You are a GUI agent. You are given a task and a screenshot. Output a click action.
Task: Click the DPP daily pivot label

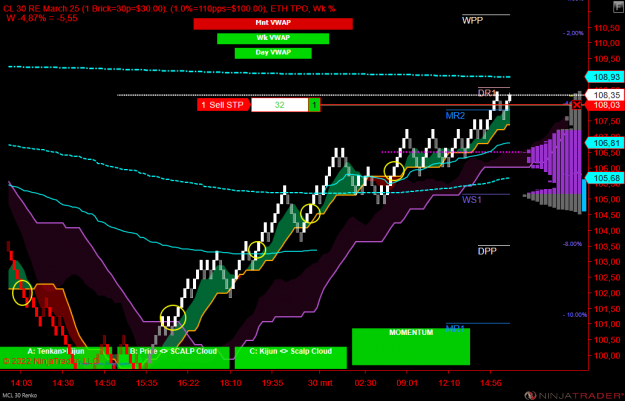[x=487, y=251]
